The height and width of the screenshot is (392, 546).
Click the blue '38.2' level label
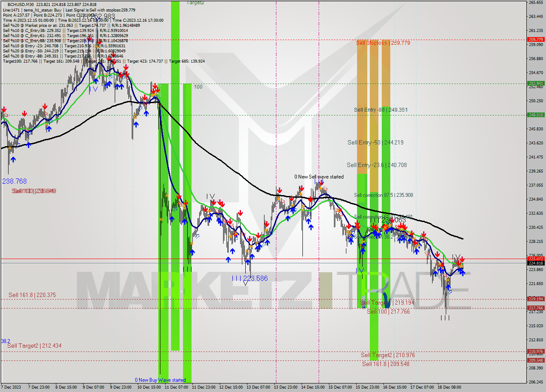coord(6,341)
